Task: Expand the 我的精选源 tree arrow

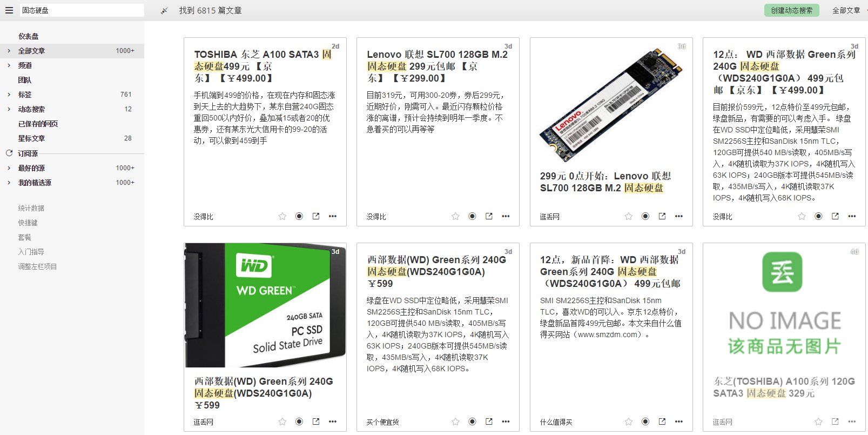Action: point(9,183)
